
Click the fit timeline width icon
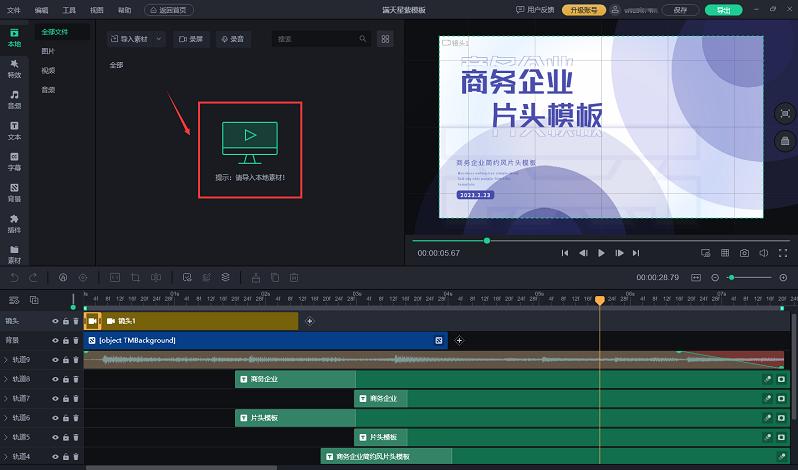coord(696,277)
